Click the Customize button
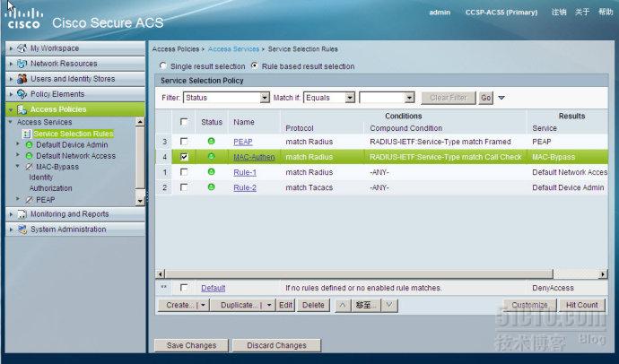This screenshot has width=619, height=364. click(529, 305)
